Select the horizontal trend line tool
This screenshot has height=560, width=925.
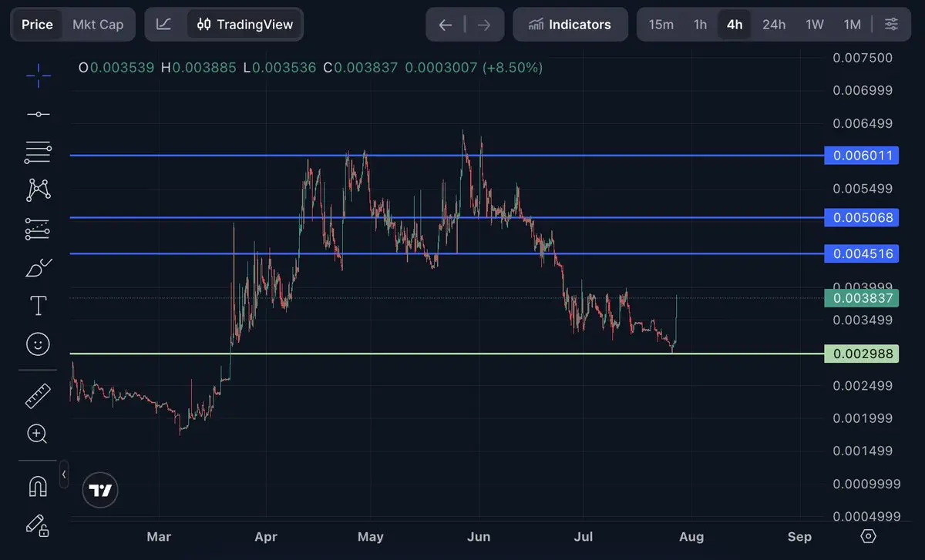[x=38, y=114]
